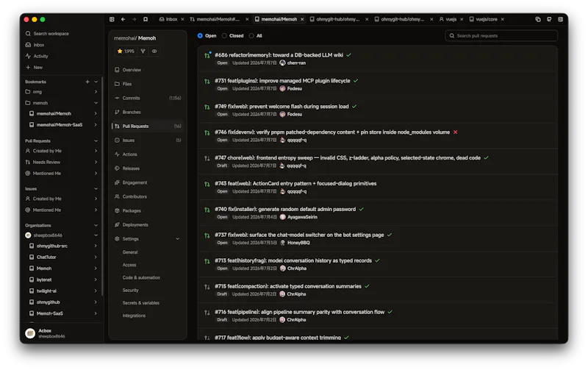Open Releases in repository menu
Viewport: 588px width, 370px height.
click(131, 168)
